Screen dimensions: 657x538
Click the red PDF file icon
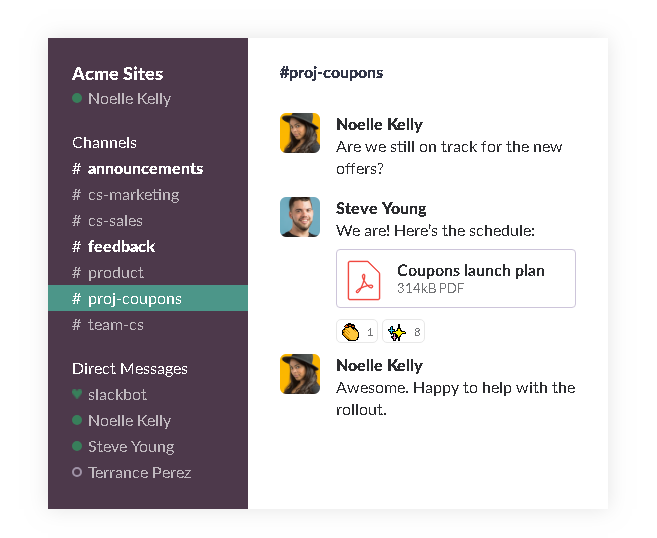coord(364,279)
